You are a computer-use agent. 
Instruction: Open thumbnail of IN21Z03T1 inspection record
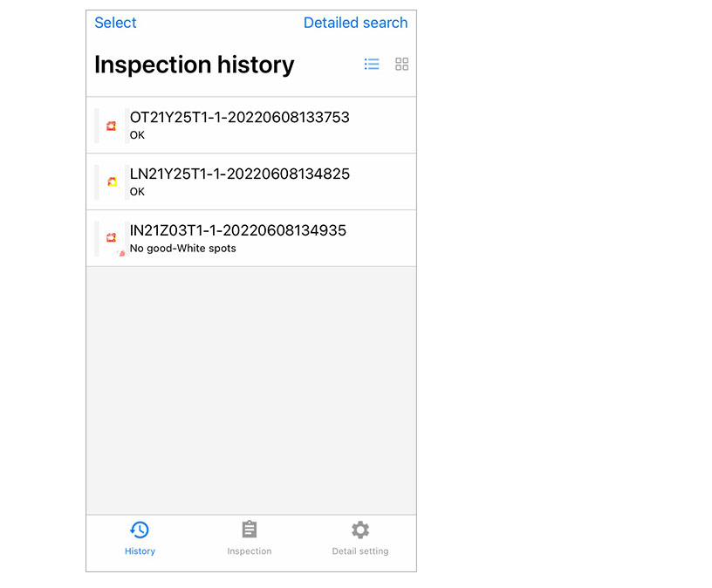point(111,238)
